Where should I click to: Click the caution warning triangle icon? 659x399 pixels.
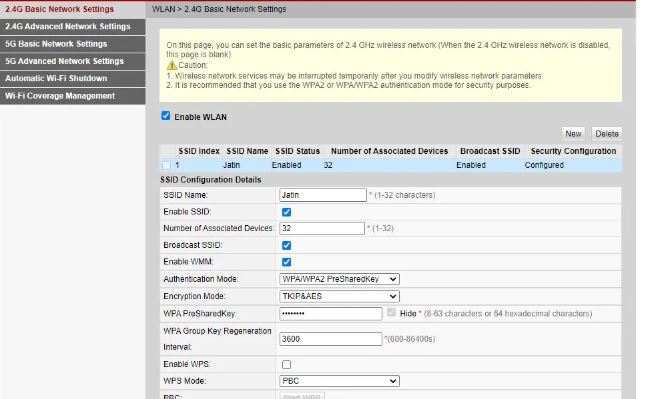(x=171, y=65)
